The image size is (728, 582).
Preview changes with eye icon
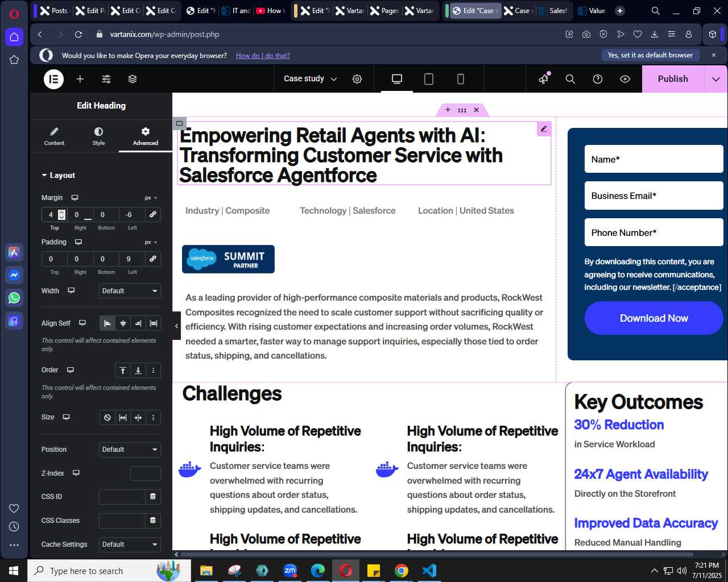pos(625,79)
